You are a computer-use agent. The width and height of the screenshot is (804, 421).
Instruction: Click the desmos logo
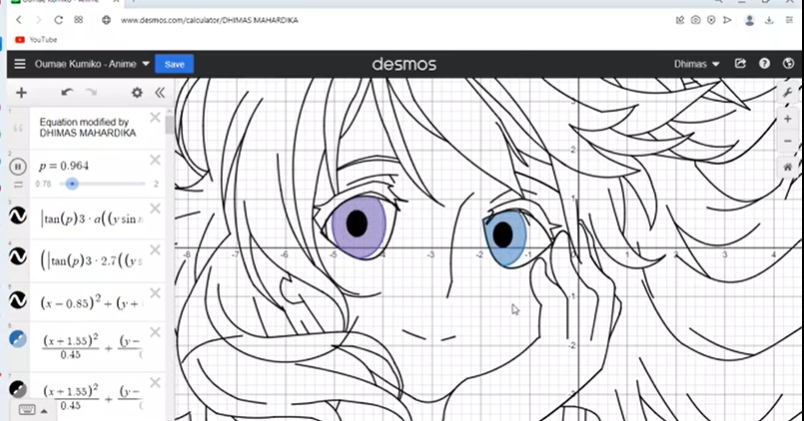point(404,64)
